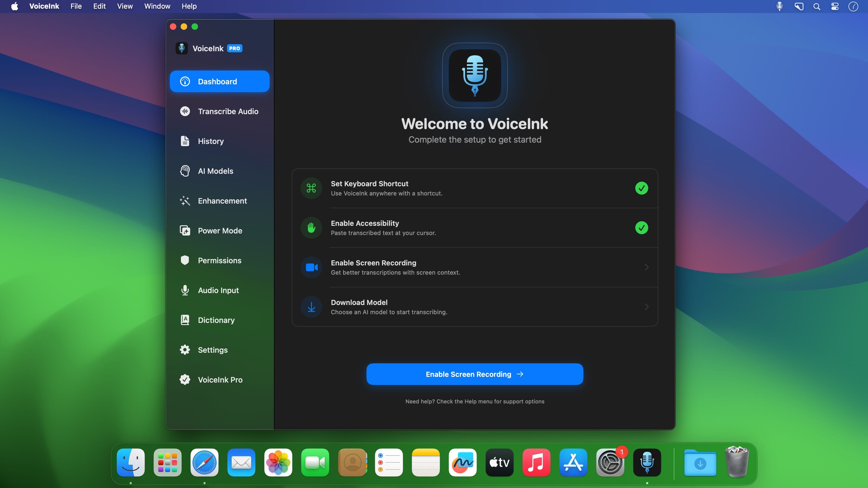Open the Dictionary book icon
Viewport: 868px width, 488px height.
coord(185,320)
